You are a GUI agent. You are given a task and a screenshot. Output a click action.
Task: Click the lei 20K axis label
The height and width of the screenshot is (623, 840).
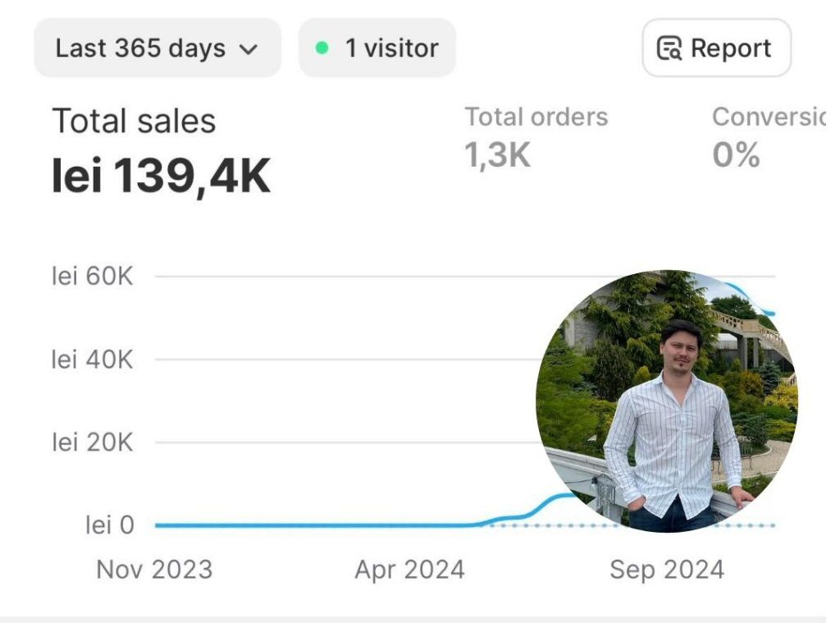(x=92, y=442)
